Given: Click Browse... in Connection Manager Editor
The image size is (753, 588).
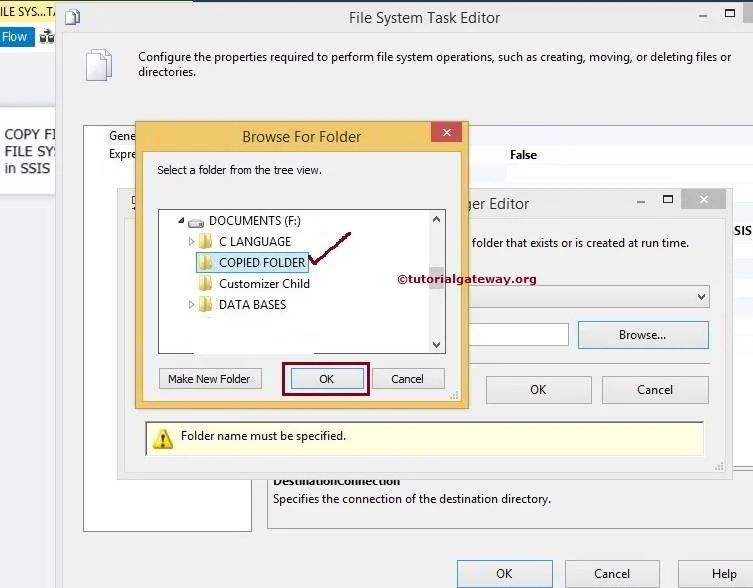Looking at the screenshot, I should pyautogui.click(x=643, y=335).
